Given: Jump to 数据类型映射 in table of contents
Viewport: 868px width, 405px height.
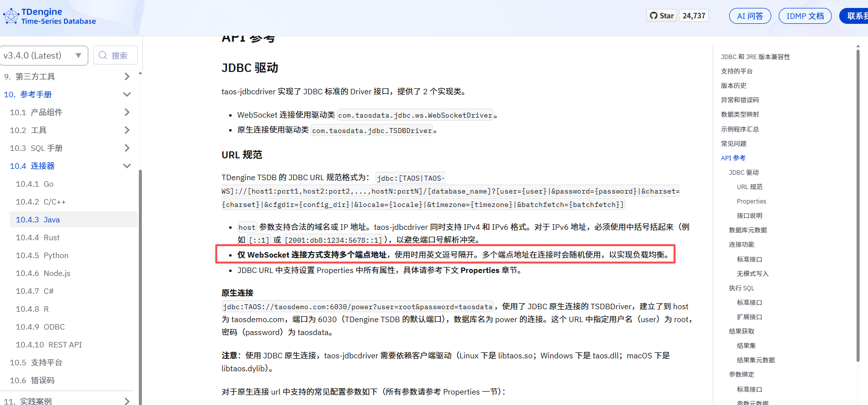Looking at the screenshot, I should [740, 115].
